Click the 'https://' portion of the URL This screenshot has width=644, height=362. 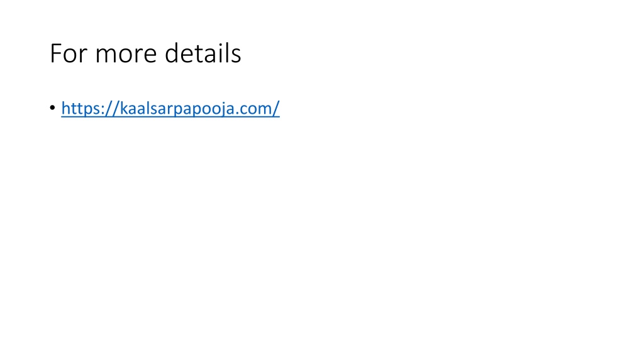[90, 108]
